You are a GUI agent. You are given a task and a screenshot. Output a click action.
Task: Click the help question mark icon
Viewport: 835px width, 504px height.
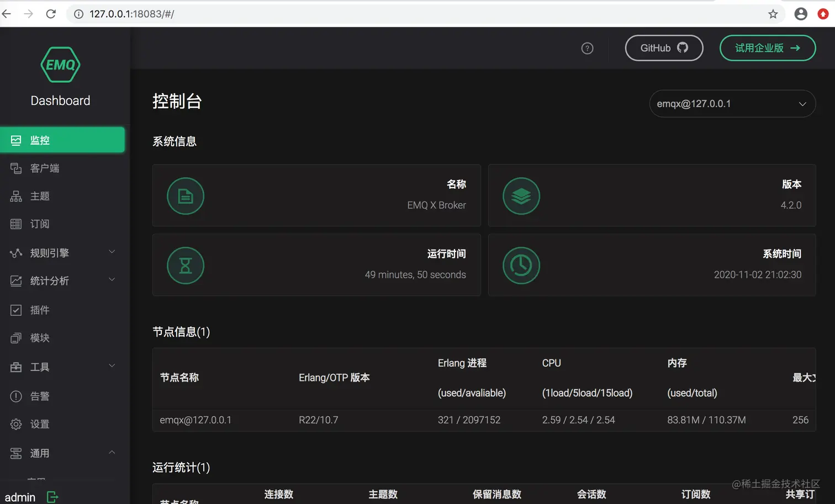coord(588,49)
